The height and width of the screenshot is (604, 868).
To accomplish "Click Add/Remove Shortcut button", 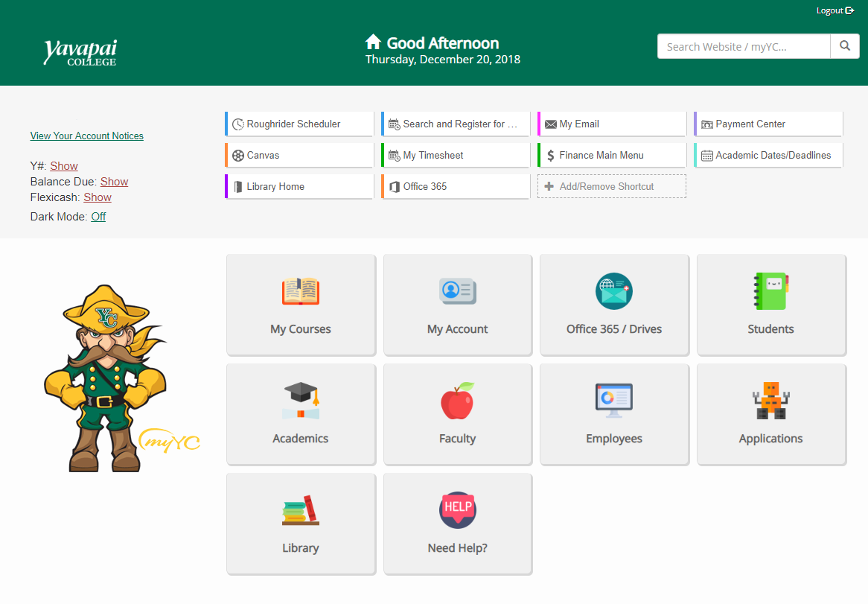I will click(x=611, y=187).
